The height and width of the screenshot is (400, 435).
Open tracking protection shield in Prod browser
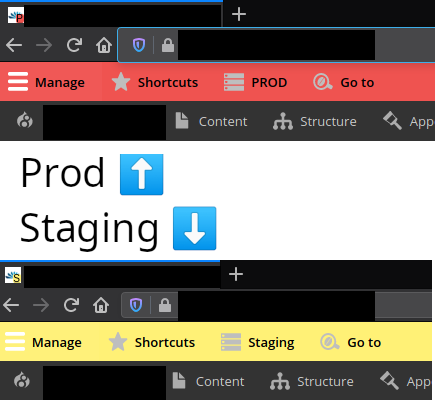pos(139,45)
